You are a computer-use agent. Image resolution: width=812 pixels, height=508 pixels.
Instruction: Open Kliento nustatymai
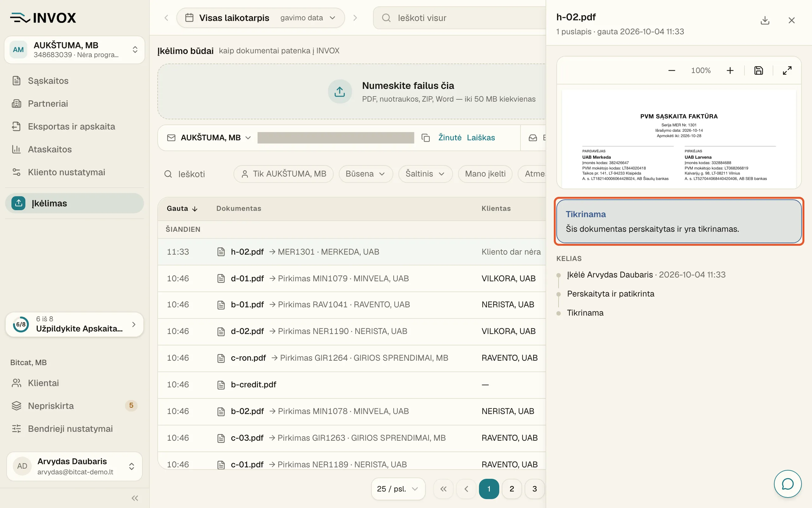(x=75, y=172)
